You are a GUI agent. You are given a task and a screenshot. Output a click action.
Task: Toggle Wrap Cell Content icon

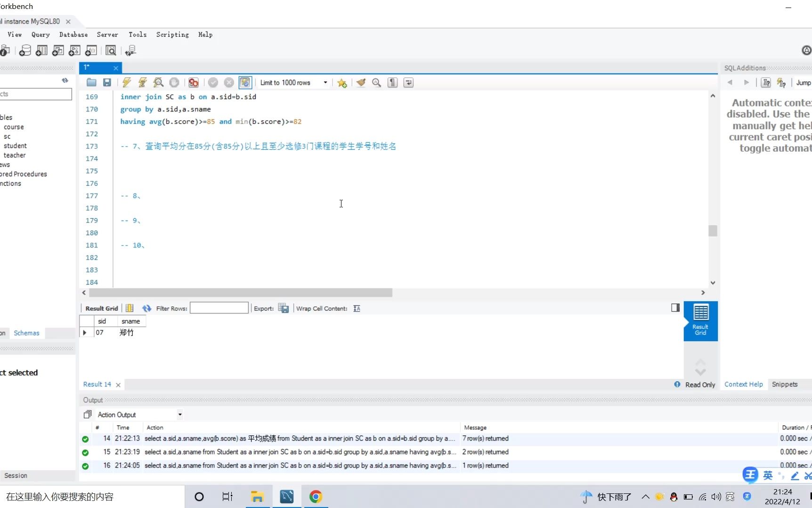357,308
